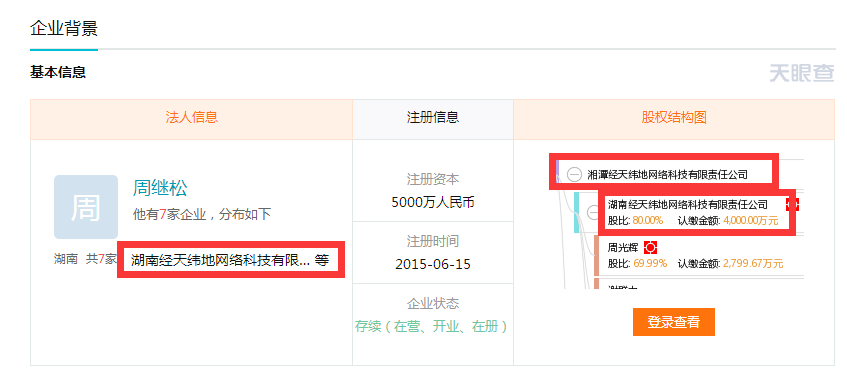Click the 周 avatar thumbnail
The image size is (847, 368).
tap(86, 207)
